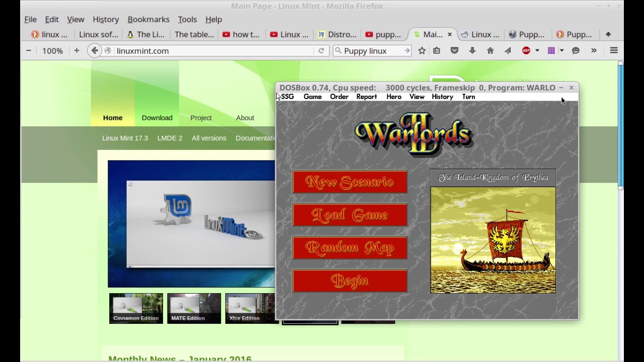Click the site identity globe icon
644x362 pixels.
[108, 51]
